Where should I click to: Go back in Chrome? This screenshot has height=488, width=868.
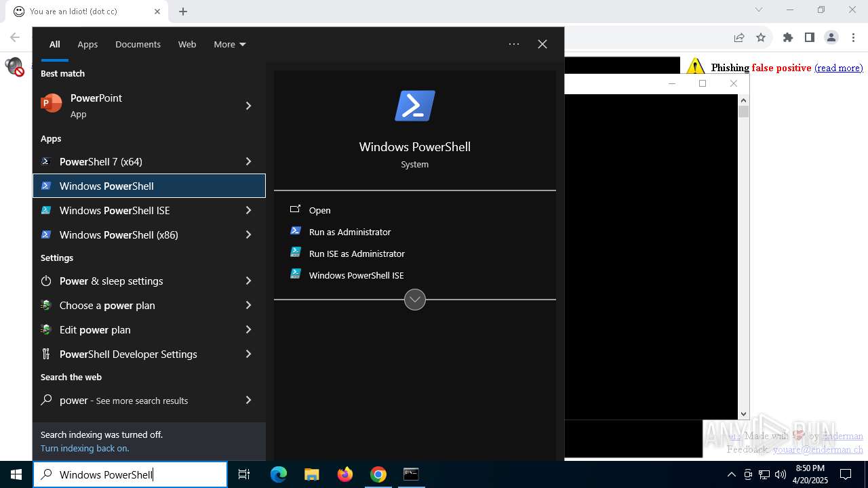(x=15, y=37)
